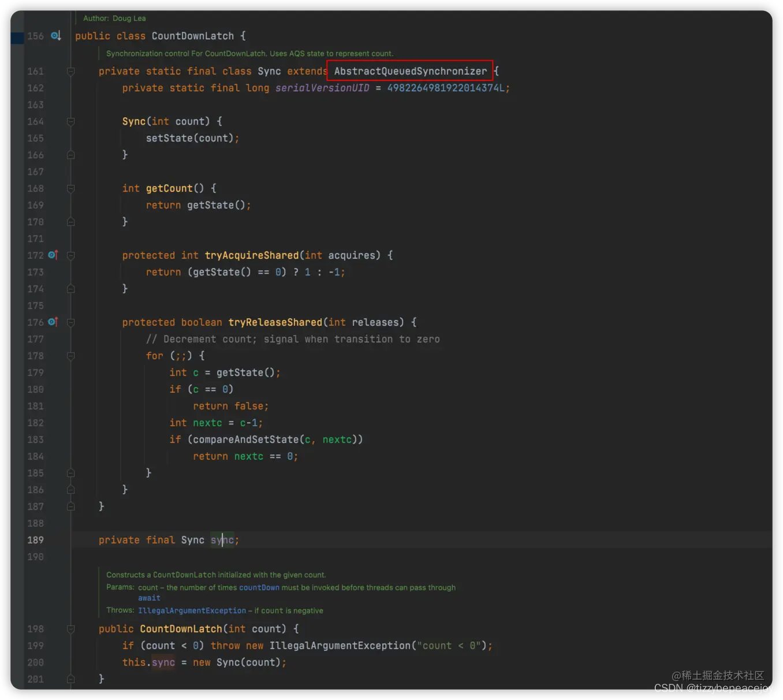783x700 pixels.
Task: Collapse the Sync class fold at line 161
Action: (71, 72)
